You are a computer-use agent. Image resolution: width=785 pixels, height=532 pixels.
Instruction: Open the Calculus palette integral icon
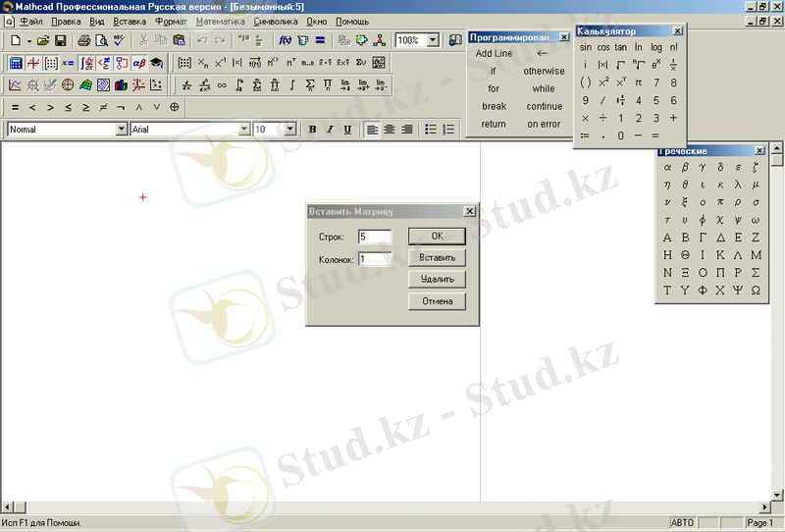(x=86, y=63)
